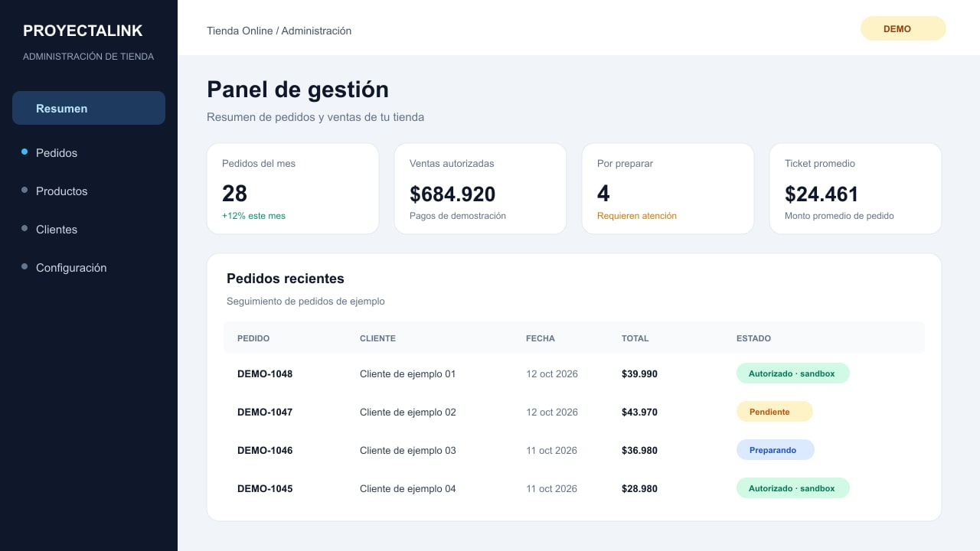
Task: Click the CLIENTE column header
Action: (377, 338)
